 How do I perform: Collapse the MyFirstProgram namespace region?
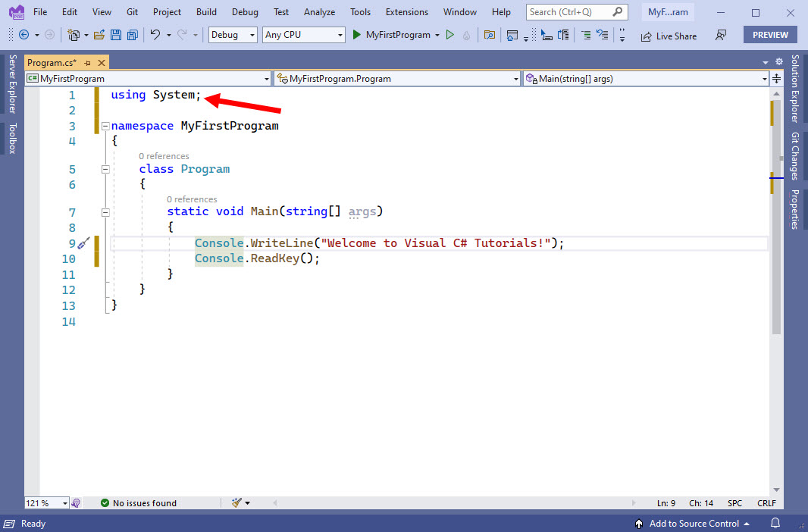pos(105,126)
